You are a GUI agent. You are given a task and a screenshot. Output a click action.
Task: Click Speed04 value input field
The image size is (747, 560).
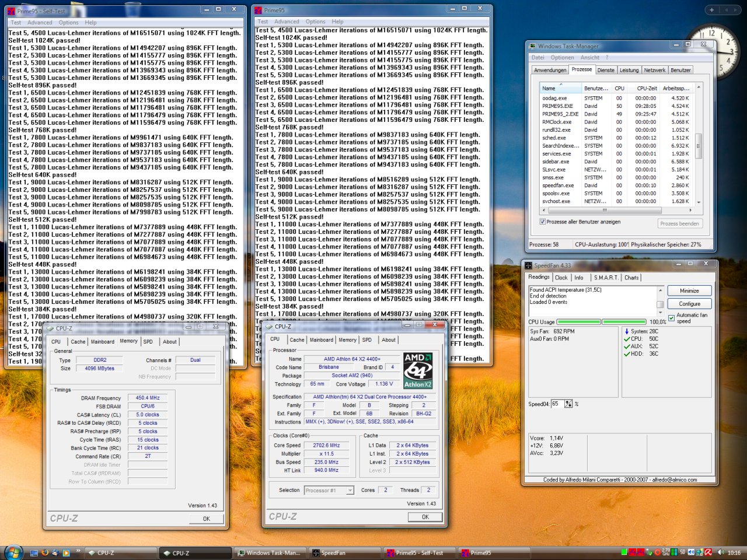pos(558,404)
